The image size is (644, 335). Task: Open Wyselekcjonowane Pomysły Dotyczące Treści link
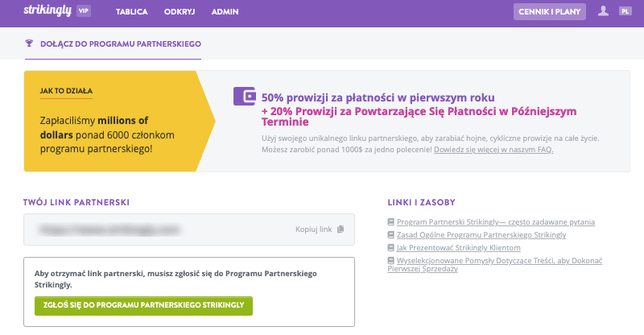click(x=495, y=264)
